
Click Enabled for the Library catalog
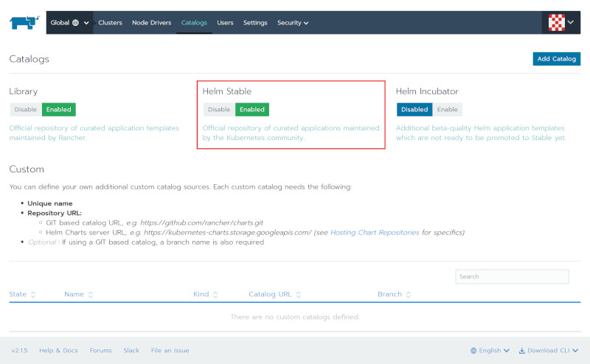(x=59, y=110)
